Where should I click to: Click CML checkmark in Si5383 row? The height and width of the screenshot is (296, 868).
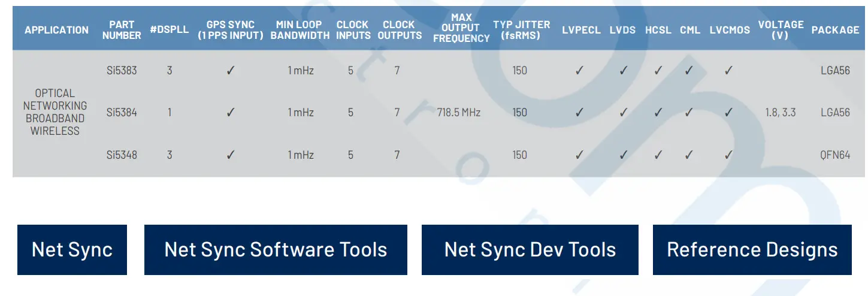point(689,70)
